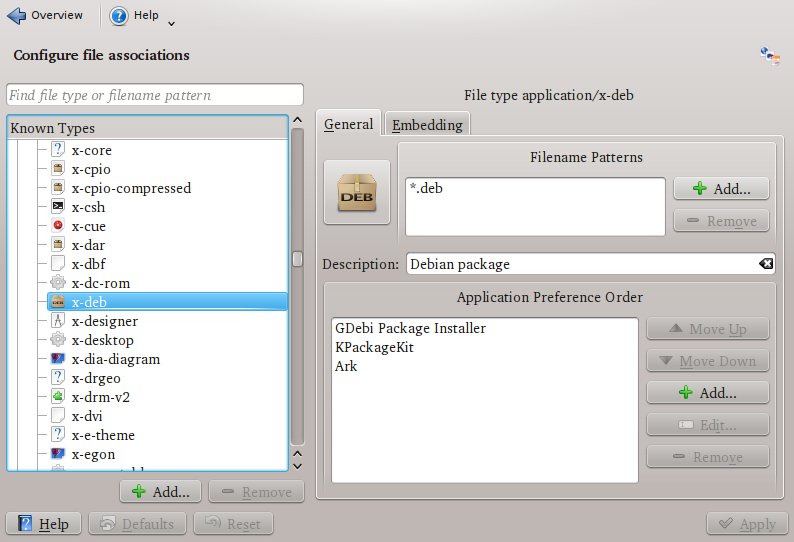Click the x-core file type icon

click(x=58, y=149)
